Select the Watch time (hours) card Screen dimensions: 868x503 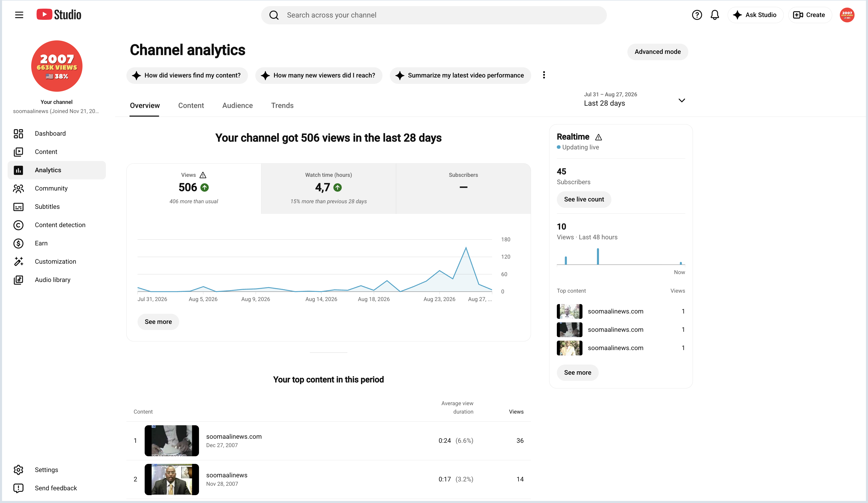[x=328, y=188]
